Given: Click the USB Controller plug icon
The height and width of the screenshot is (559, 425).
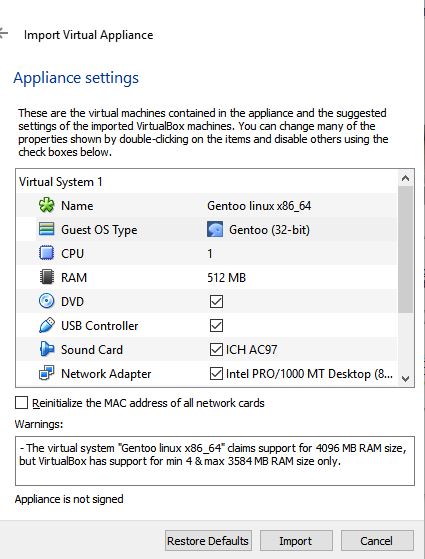Looking at the screenshot, I should pyautogui.click(x=46, y=325).
